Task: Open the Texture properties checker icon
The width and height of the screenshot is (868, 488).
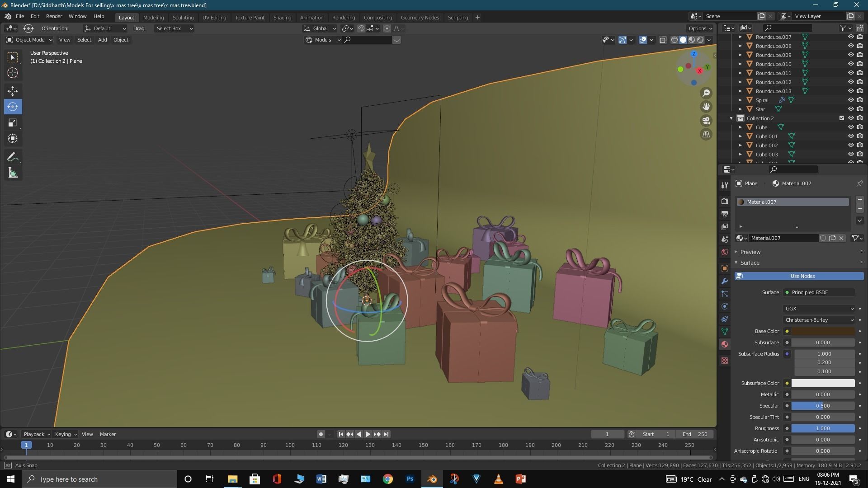Action: click(x=725, y=361)
